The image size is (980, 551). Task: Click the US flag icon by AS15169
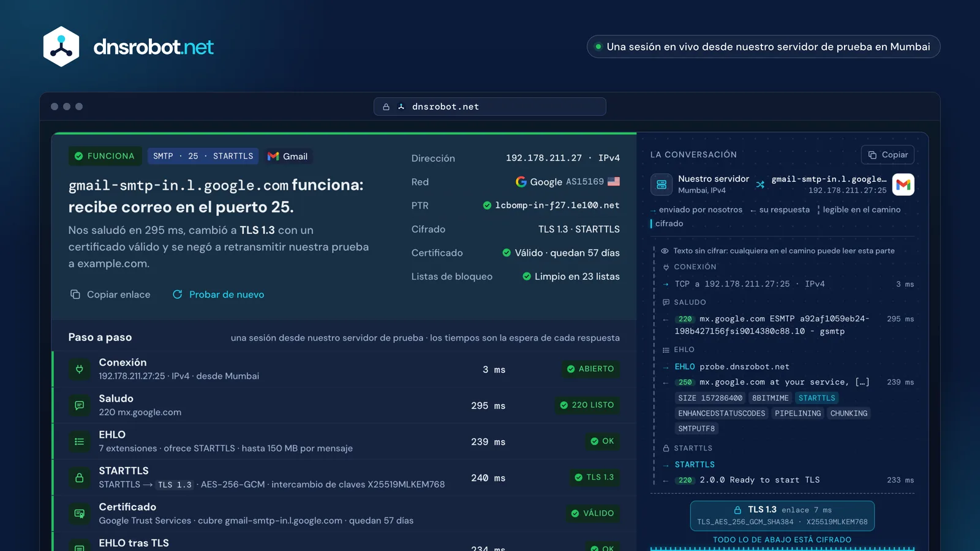(614, 181)
